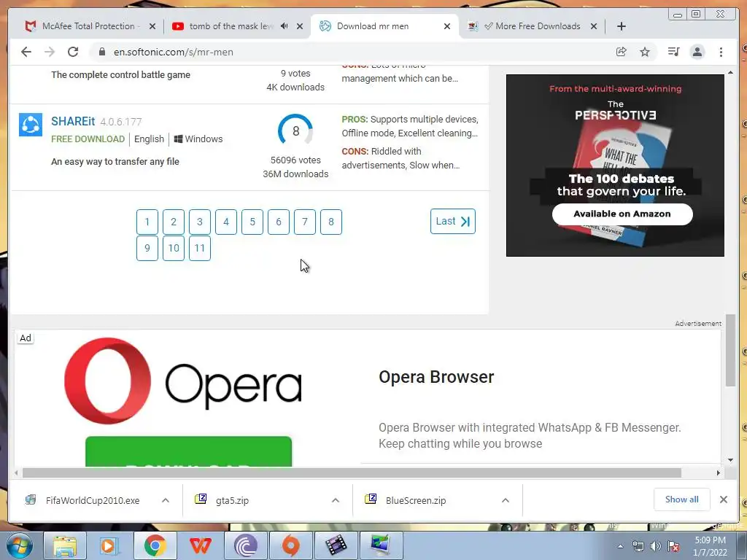This screenshot has height=560, width=747.
Task: Open the Chrome profile avatar
Action: click(697, 52)
